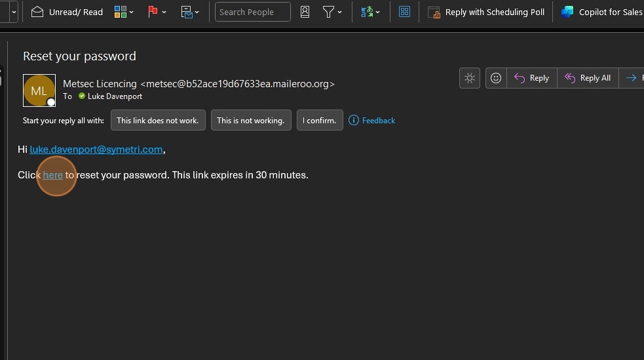Viewport: 644px width, 360px height.
Task: Select suggested reply 'This link does not work.'
Action: point(158,121)
